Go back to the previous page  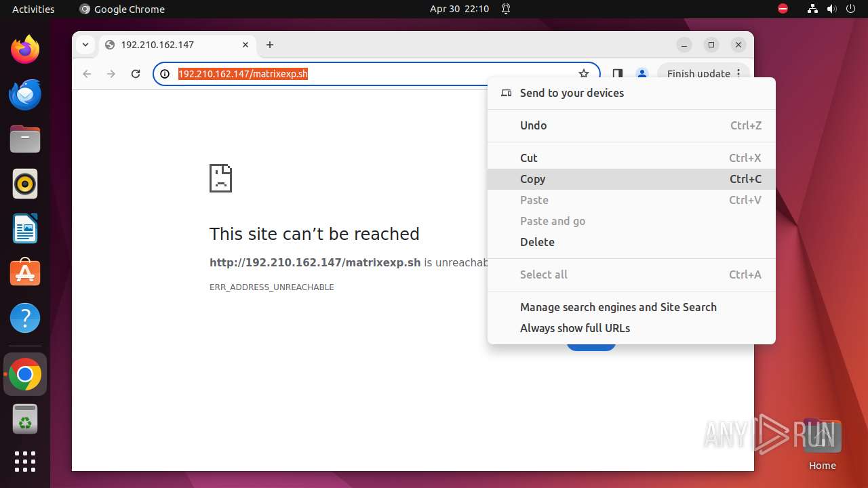87,74
